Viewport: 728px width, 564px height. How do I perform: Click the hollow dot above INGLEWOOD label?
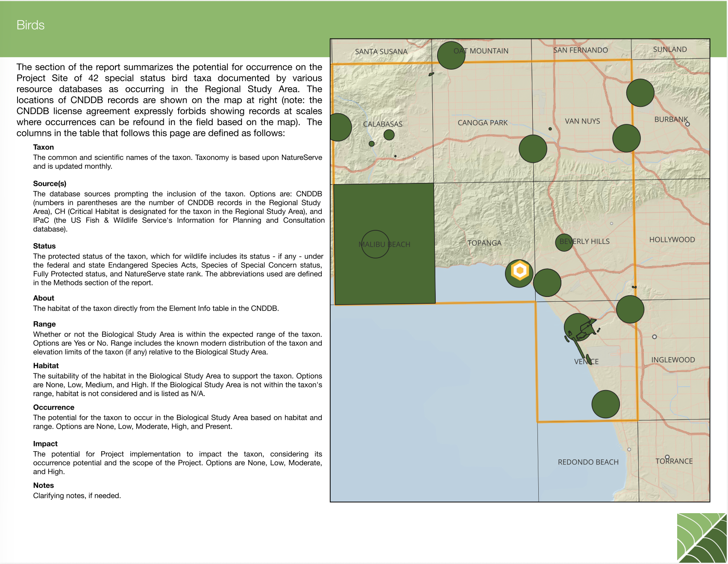coord(655,337)
